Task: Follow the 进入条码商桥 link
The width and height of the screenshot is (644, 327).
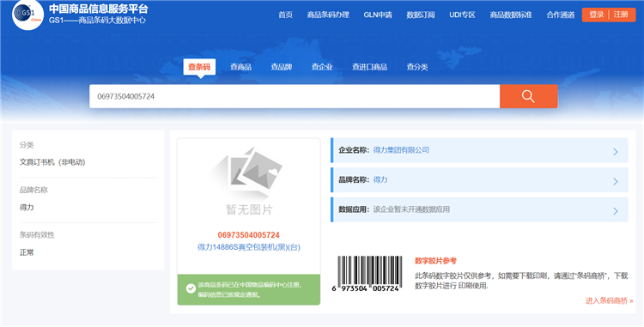Action: click(x=609, y=300)
